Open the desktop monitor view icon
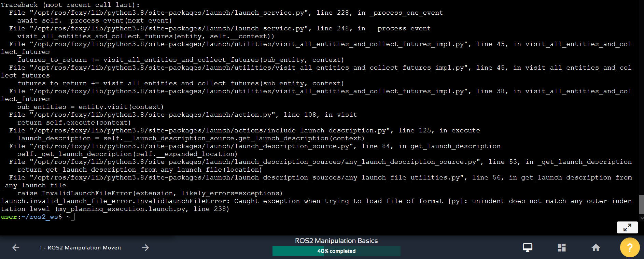This screenshot has width=644, height=259. [x=528, y=248]
